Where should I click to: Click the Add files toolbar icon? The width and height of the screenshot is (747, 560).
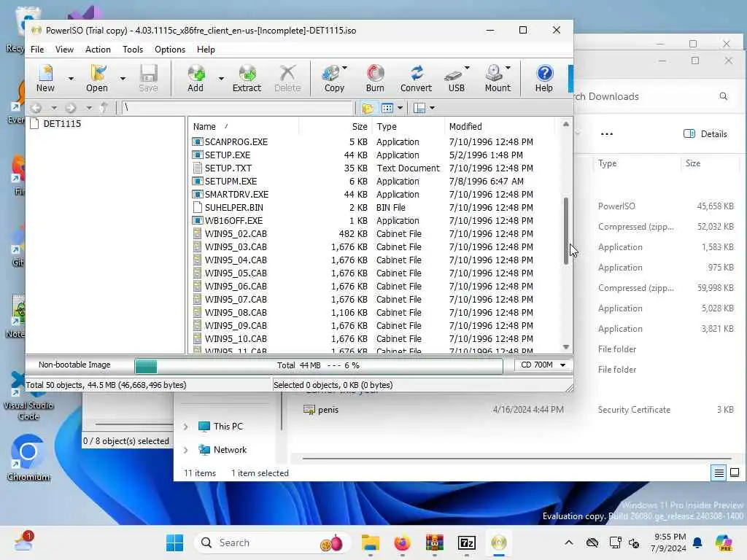pos(196,78)
